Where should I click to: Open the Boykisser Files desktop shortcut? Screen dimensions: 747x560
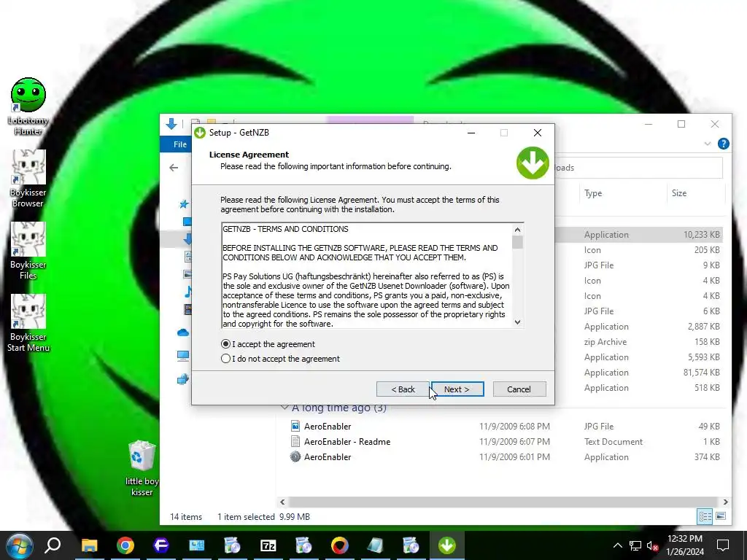[28, 251]
